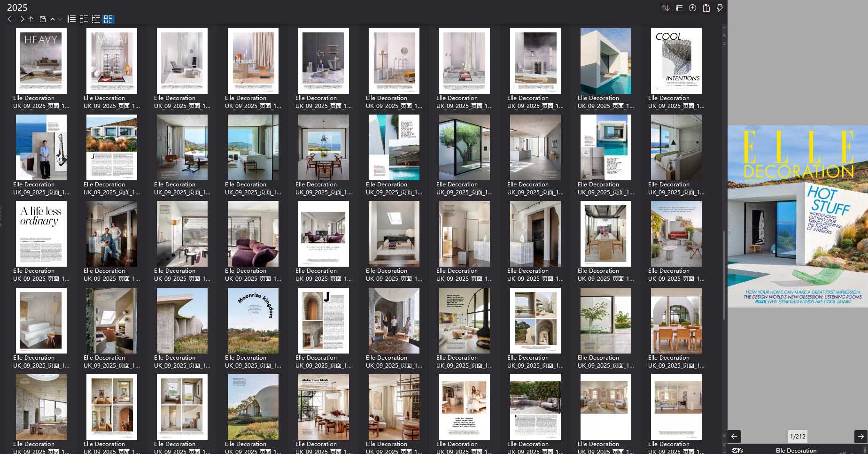The width and height of the screenshot is (868, 454).
Task: Open the 2025 folder tab title
Action: [x=17, y=8]
